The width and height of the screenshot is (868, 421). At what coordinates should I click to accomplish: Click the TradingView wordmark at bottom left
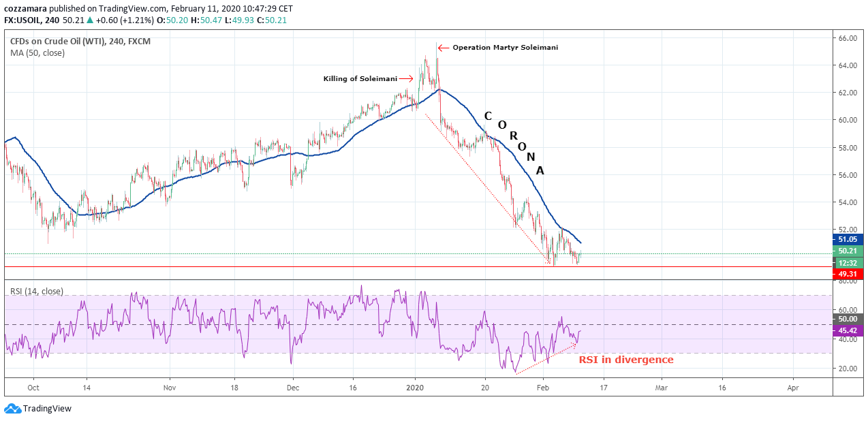47,409
